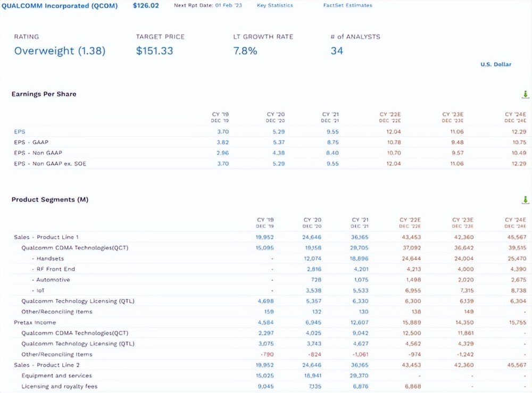The height and width of the screenshot is (393, 532).
Task: Download the Product Segments table
Action: click(x=525, y=200)
